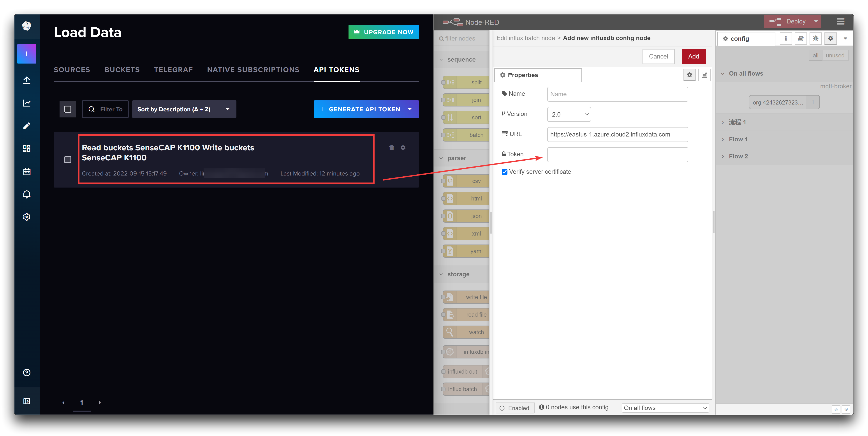Open the user account avatar labeled I
868x436 pixels.
pos(27,54)
